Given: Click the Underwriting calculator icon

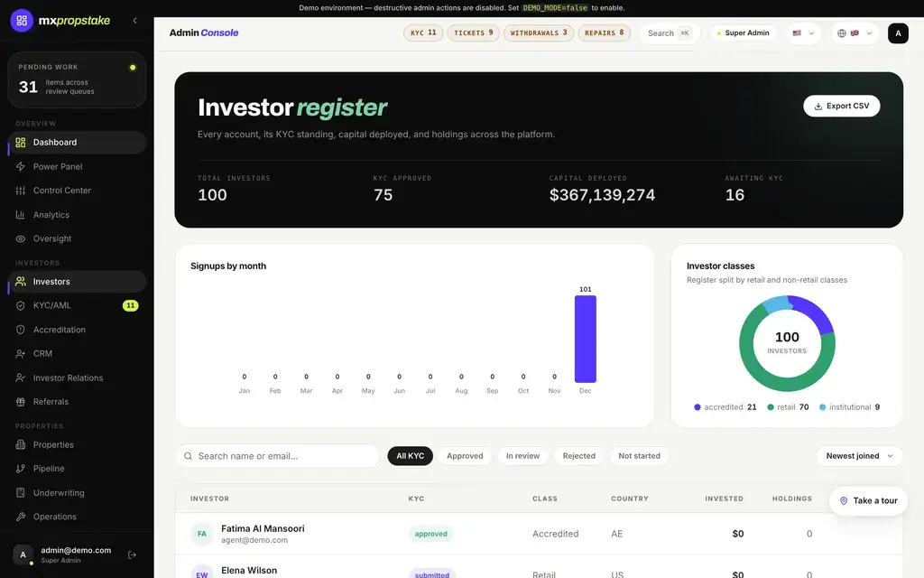Looking at the screenshot, I should pos(21,492).
